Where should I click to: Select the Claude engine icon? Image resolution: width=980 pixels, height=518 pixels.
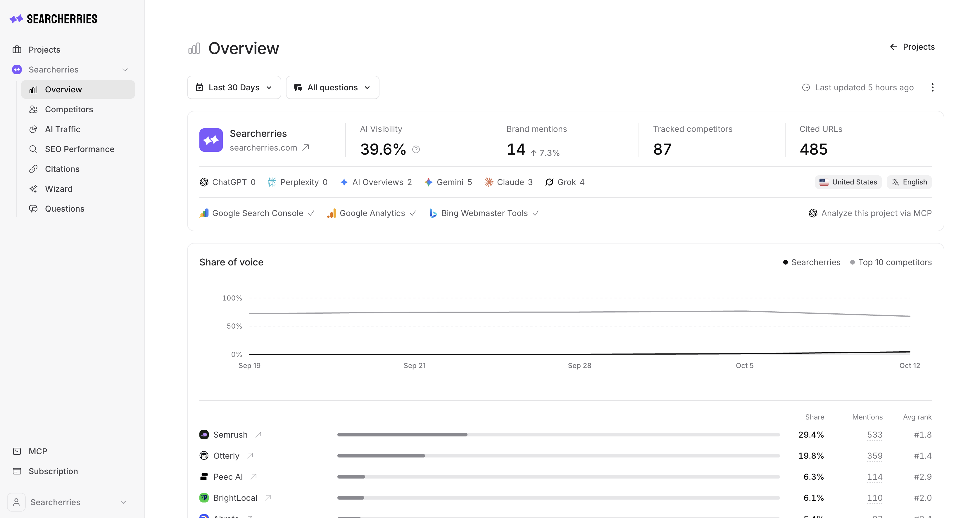pyautogui.click(x=489, y=182)
